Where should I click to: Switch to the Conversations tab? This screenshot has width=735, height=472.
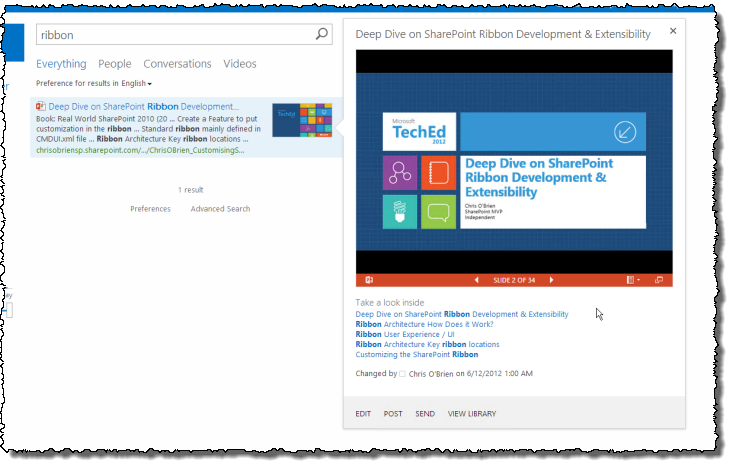click(x=177, y=64)
